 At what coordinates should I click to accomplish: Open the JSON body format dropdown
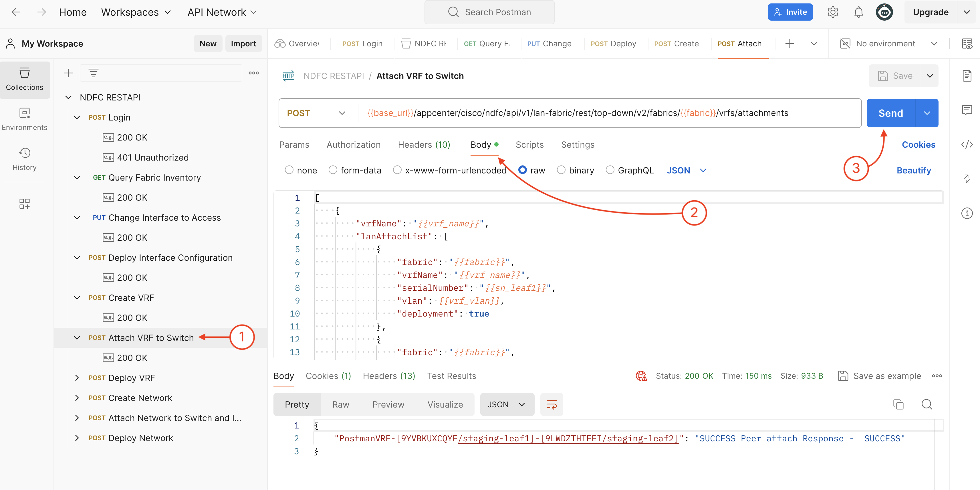[686, 170]
